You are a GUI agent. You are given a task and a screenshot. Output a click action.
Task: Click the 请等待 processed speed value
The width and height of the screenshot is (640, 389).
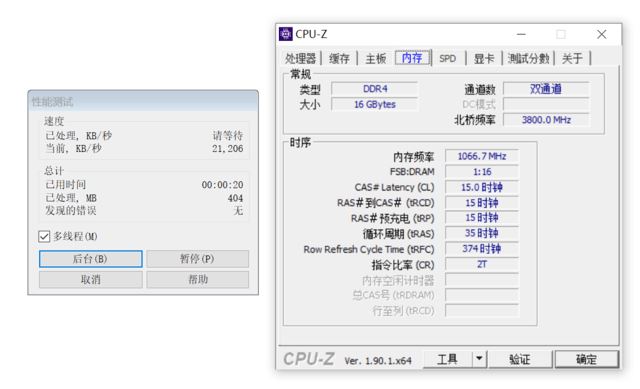(228, 136)
